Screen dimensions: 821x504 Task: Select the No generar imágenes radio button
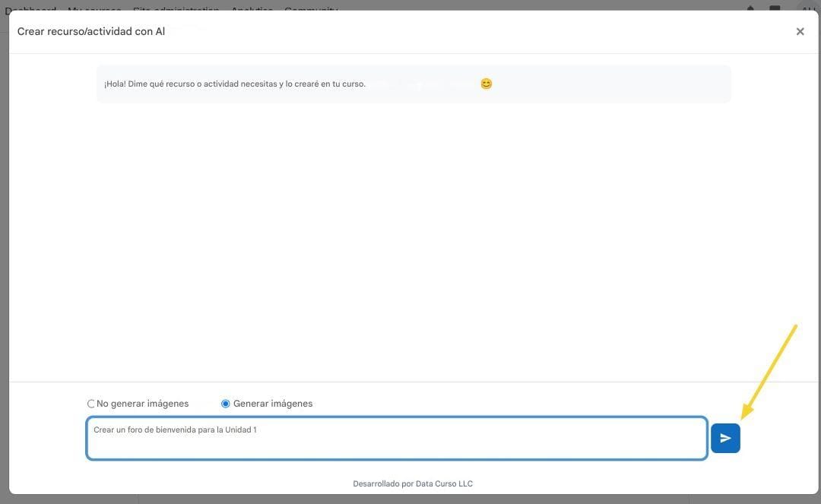pos(91,404)
